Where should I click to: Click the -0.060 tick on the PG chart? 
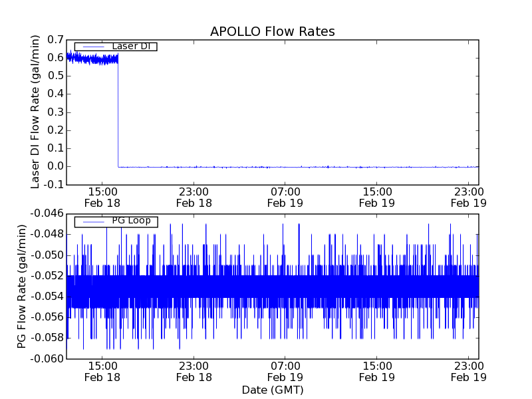(47, 358)
